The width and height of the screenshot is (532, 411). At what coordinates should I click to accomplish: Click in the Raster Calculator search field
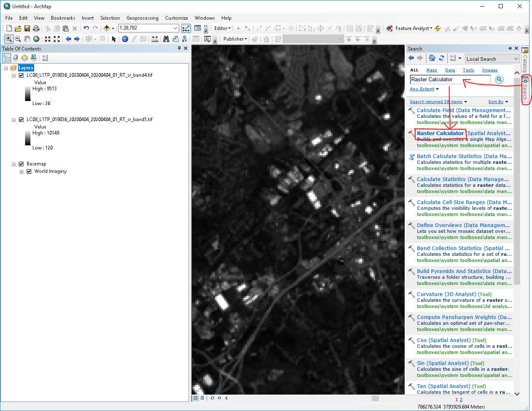pos(450,80)
